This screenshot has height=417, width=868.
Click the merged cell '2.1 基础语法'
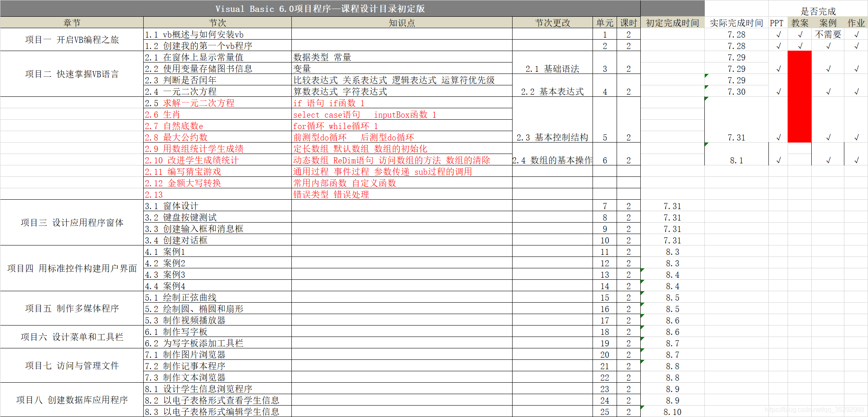point(553,62)
